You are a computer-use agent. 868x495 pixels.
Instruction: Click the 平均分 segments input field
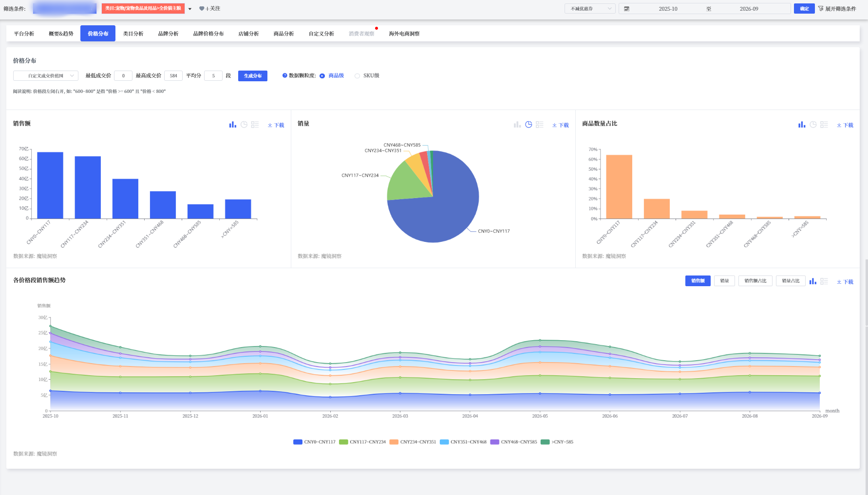[213, 75]
